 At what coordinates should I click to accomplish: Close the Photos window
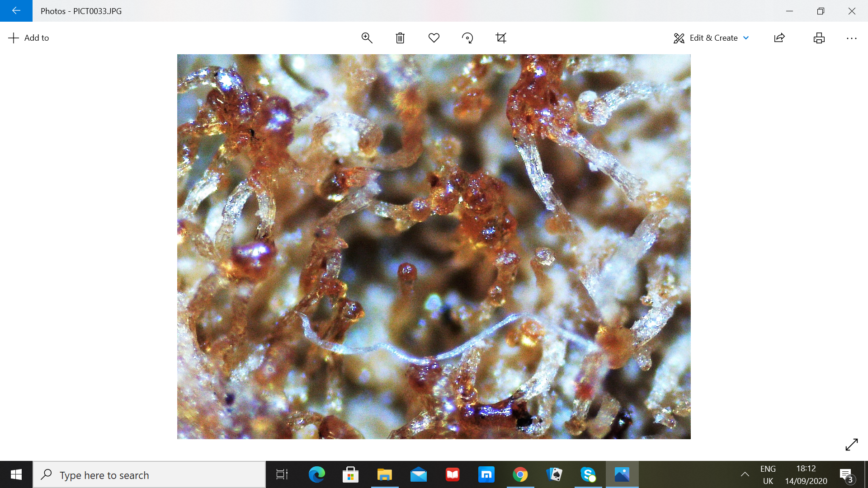tap(852, 11)
